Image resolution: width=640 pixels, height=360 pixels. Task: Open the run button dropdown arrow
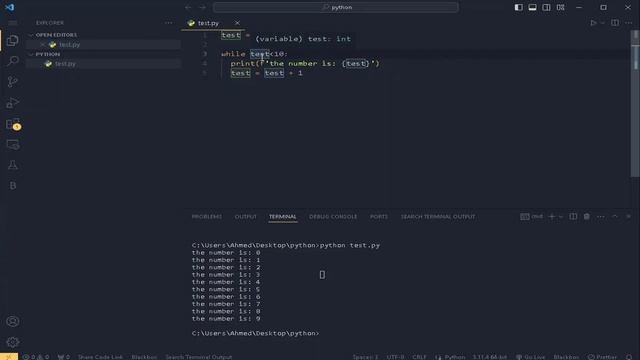602,23
